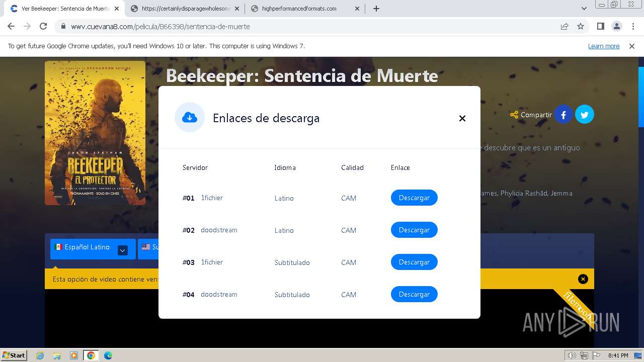Download from server #03 1fichier Subtitulado
Image resolution: width=644 pixels, height=362 pixels.
tap(414, 262)
